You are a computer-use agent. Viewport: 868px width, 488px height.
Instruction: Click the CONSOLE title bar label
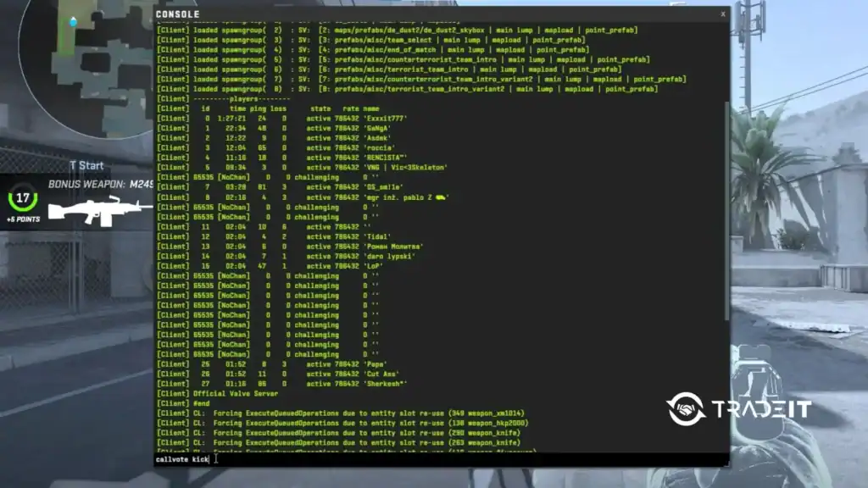click(x=177, y=14)
